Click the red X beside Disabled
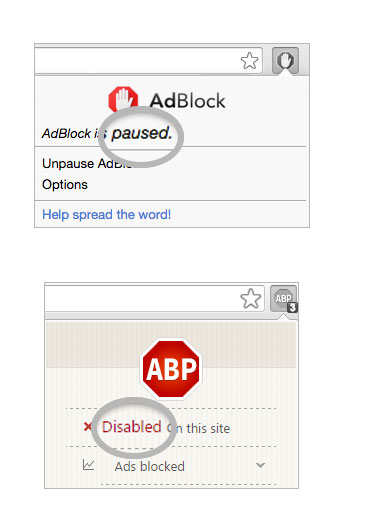 click(88, 426)
